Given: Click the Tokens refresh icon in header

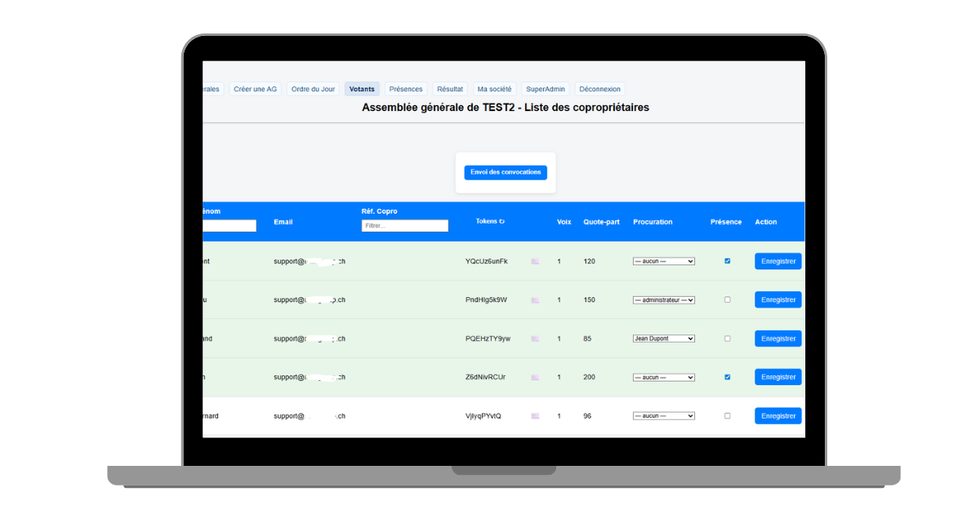Looking at the screenshot, I should coord(502,221).
